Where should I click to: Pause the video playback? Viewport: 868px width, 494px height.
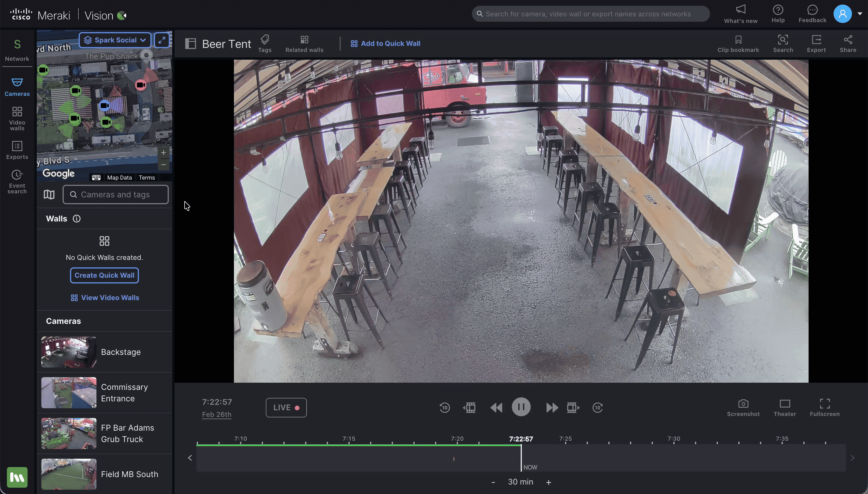[521, 407]
